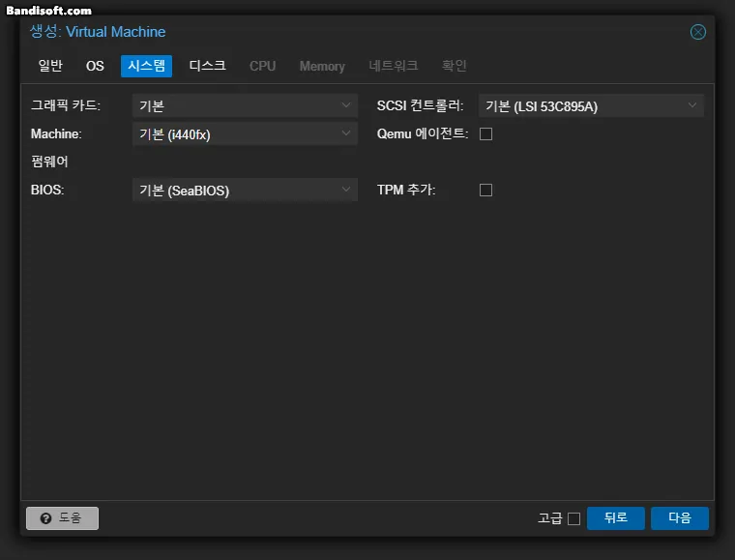Click the 기본 (LSI 53C895A) field
The width and height of the screenshot is (735, 560).
pyautogui.click(x=591, y=106)
